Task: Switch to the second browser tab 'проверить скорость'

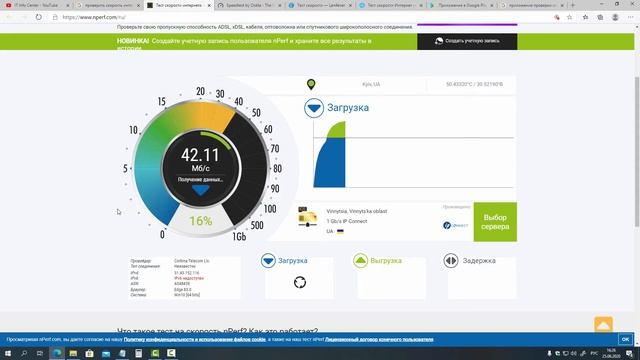Action: (108, 5)
